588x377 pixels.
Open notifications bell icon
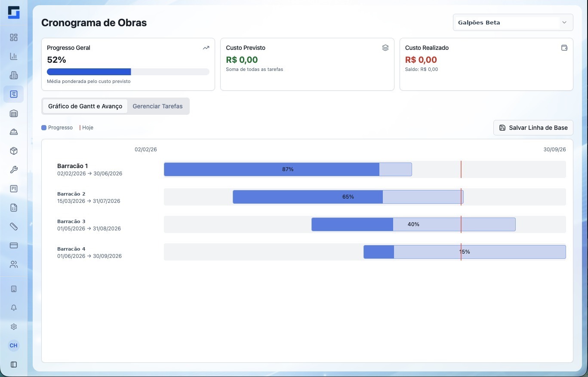[x=14, y=308]
